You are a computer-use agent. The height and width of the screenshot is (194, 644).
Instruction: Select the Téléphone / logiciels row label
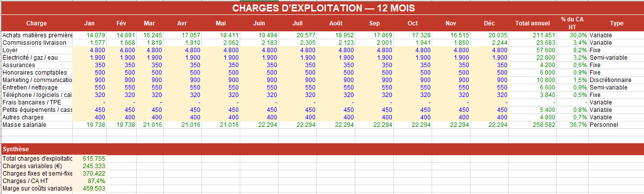[x=37, y=95]
